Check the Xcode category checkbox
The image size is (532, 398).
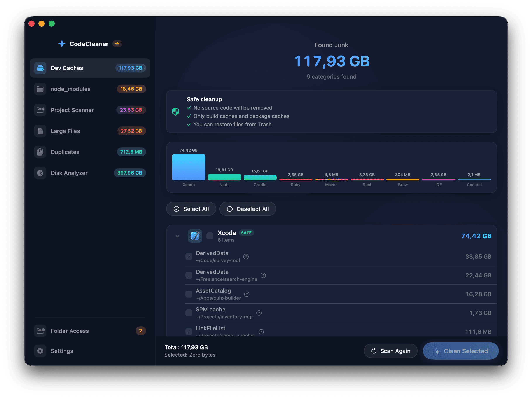pyautogui.click(x=209, y=236)
